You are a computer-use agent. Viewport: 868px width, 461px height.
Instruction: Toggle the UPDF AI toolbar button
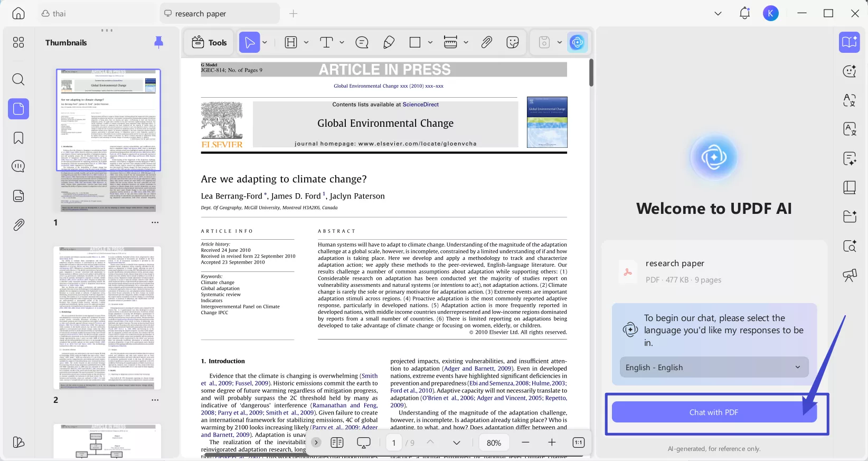pos(578,42)
